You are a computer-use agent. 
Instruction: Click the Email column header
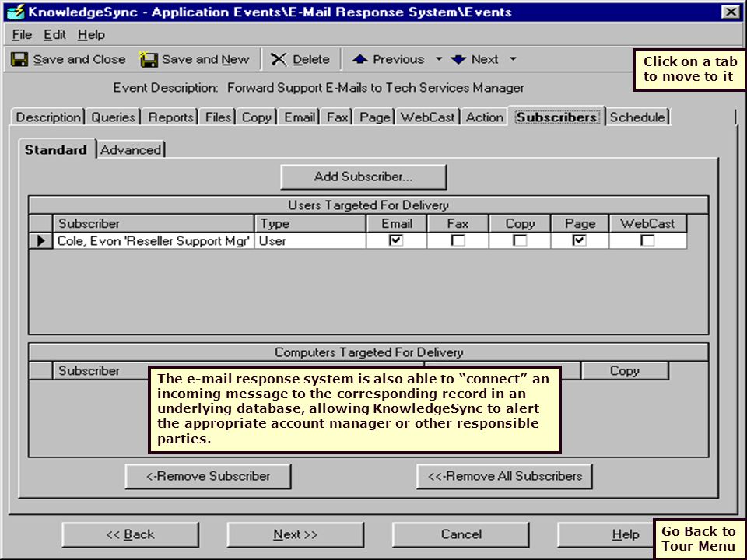pos(397,223)
